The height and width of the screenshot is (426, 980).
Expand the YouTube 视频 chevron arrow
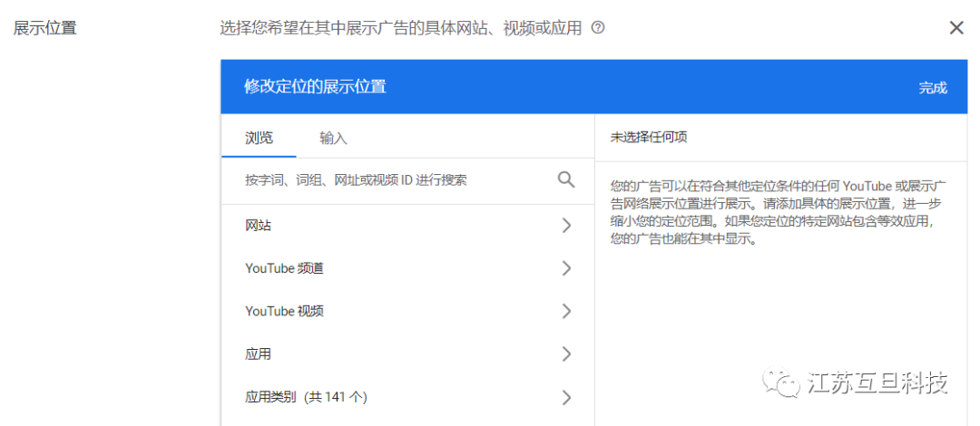(566, 311)
